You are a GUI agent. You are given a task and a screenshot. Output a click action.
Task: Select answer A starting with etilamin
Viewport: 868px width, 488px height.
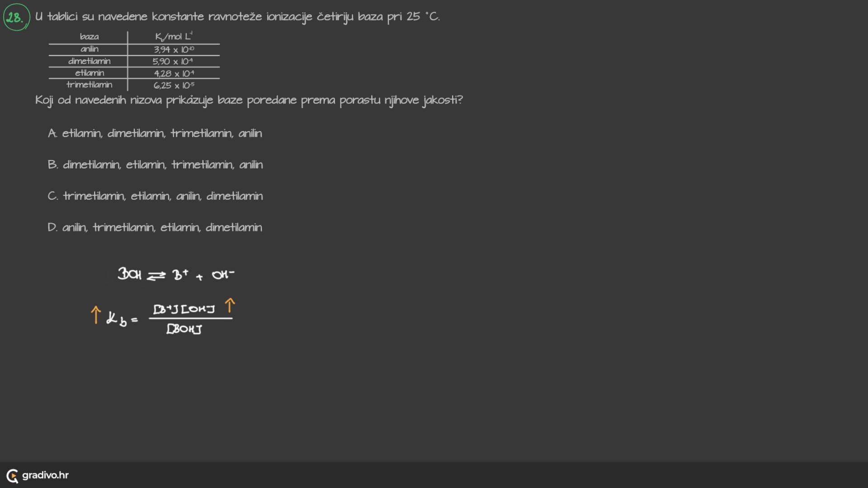155,133
